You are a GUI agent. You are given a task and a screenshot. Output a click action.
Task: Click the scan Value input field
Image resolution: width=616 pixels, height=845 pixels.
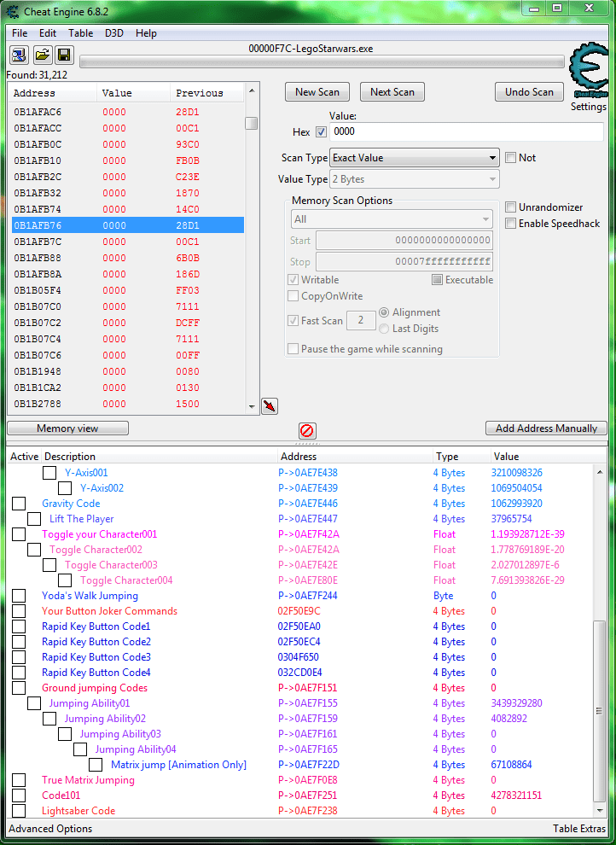467,132
